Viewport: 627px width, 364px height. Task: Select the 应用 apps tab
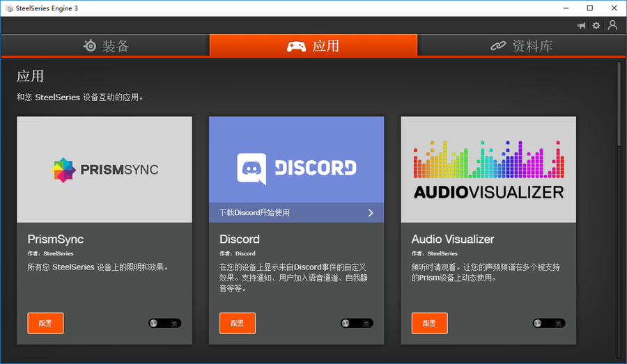pyautogui.click(x=313, y=46)
